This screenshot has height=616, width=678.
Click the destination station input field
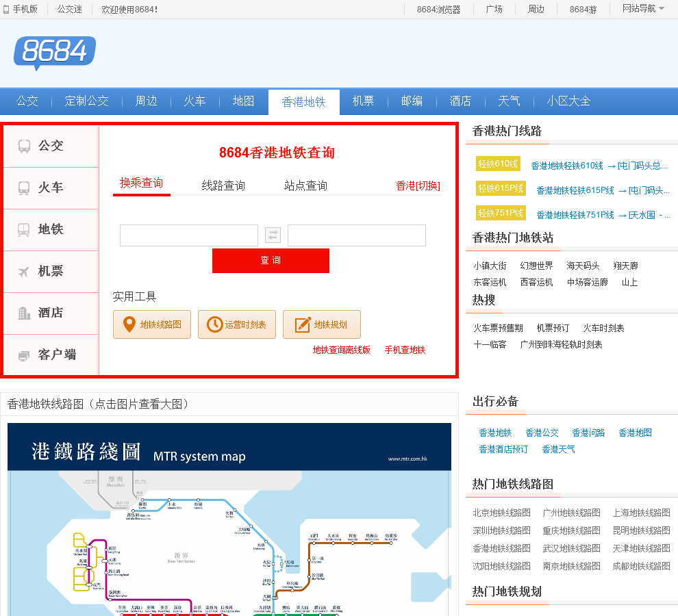357,235
